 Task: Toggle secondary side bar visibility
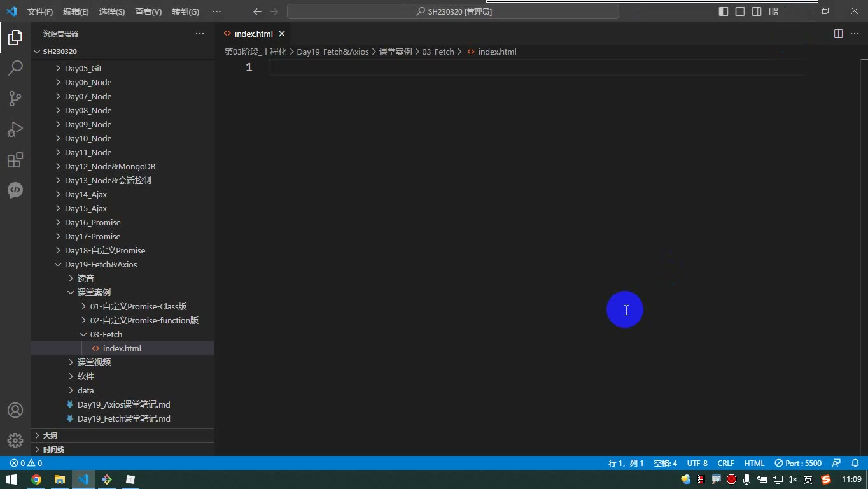point(757,11)
